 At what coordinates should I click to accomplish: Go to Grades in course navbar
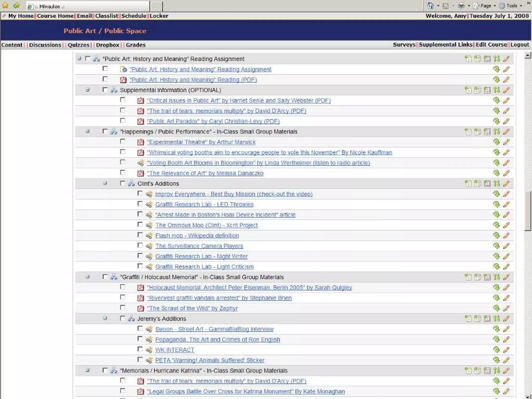136,45
